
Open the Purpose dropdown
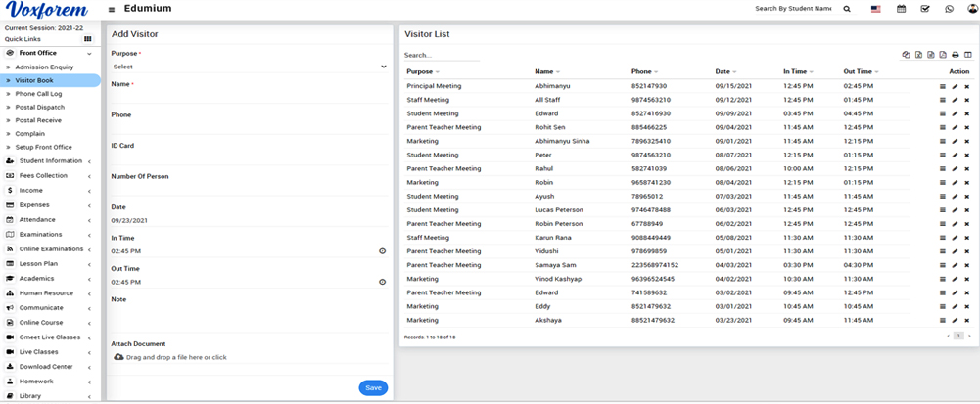[x=249, y=67]
